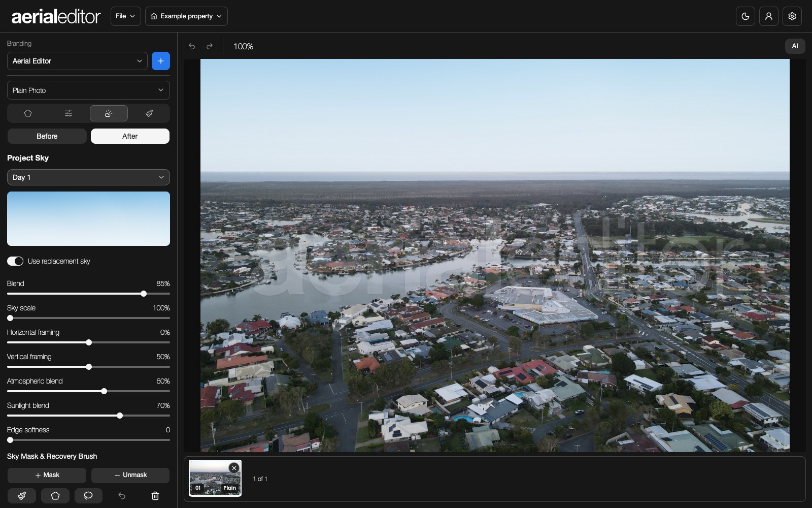Click the '1 of 1' counter text
The height and width of the screenshot is (508, 812).
tap(260, 479)
